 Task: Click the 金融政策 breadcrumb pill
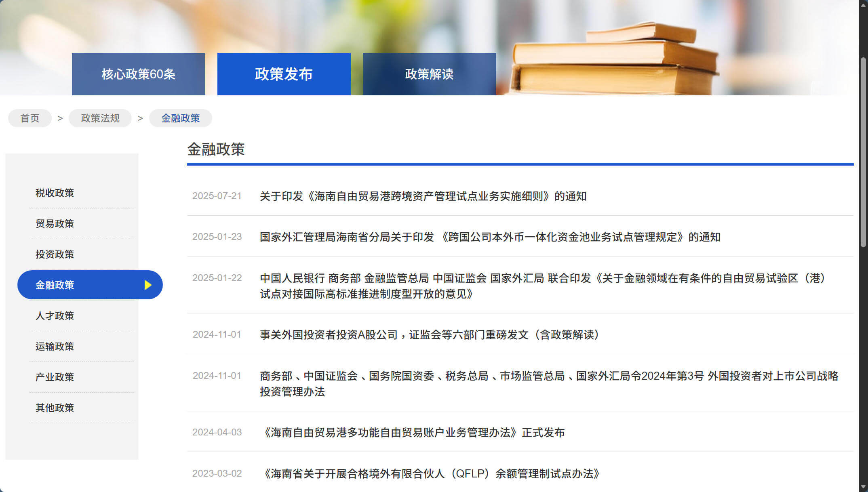[x=180, y=118]
